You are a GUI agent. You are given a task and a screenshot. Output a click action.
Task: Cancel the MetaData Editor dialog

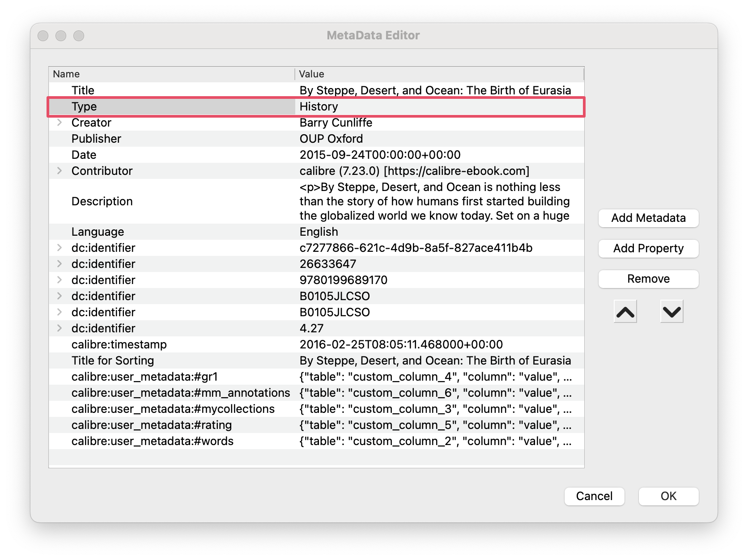click(594, 496)
